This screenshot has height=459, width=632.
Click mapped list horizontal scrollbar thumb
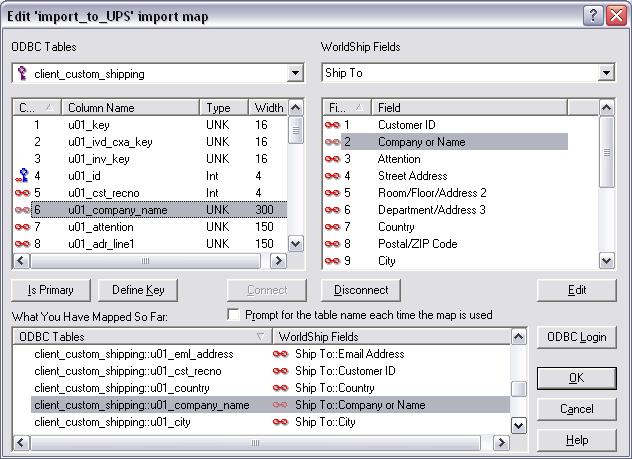(x=256, y=442)
